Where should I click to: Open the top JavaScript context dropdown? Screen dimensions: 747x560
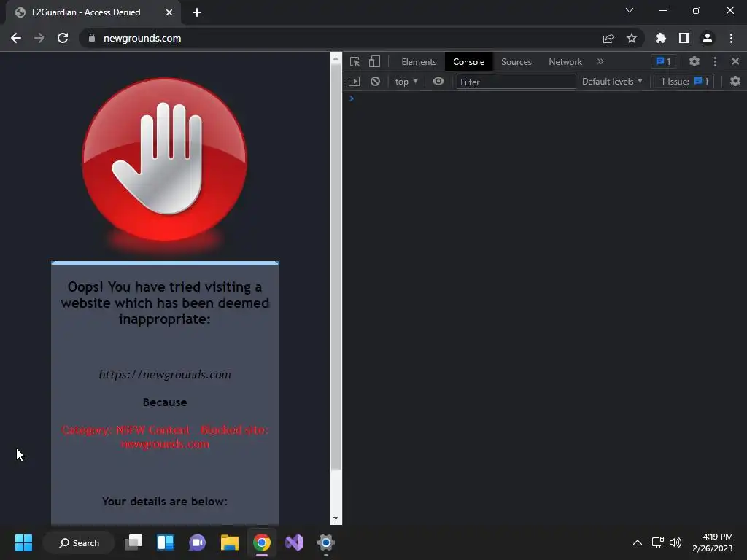pos(406,82)
